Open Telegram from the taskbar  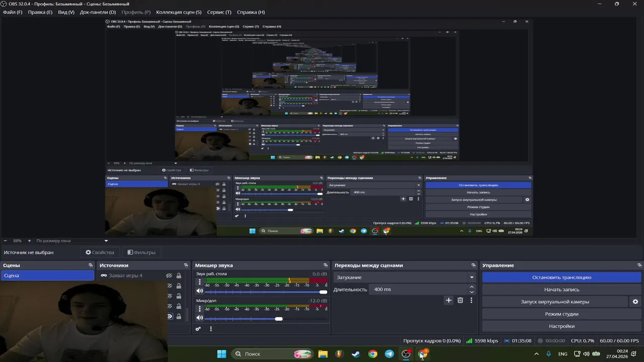point(389,354)
